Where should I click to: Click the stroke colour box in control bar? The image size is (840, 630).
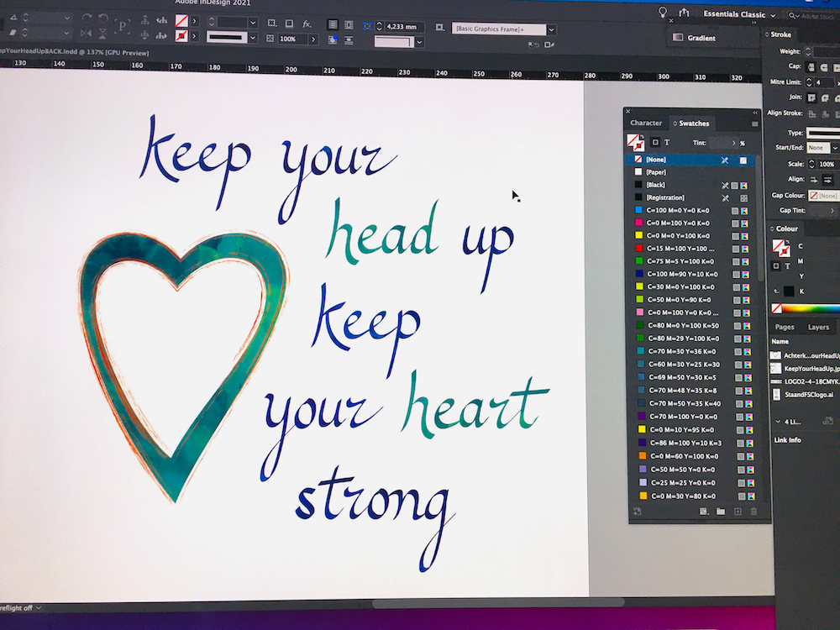click(x=181, y=36)
